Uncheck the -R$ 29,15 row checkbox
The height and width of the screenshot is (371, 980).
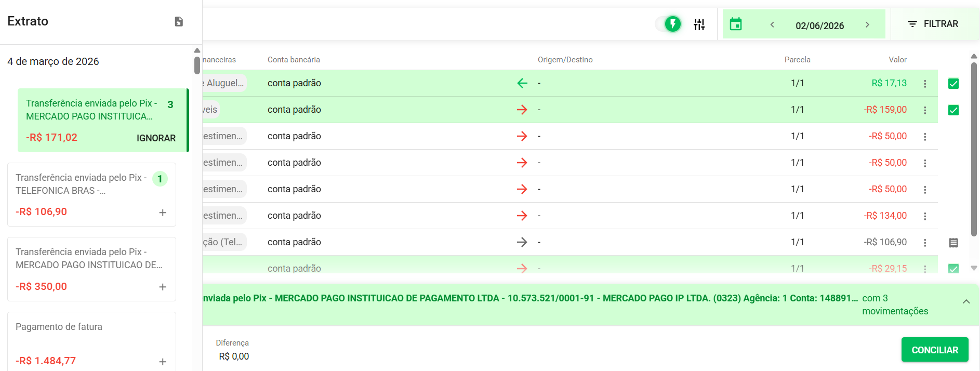[x=953, y=269]
